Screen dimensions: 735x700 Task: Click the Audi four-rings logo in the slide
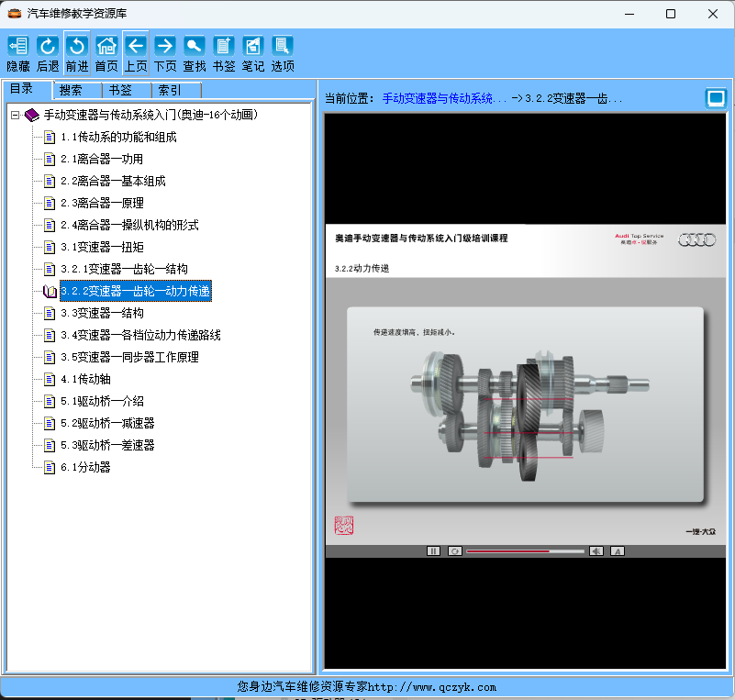point(697,239)
